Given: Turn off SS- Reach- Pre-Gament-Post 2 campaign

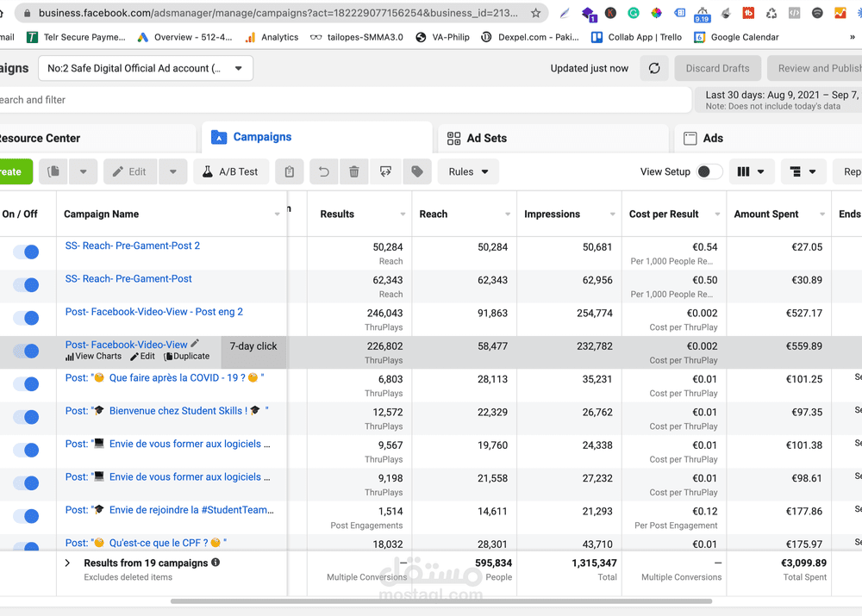Looking at the screenshot, I should point(27,252).
